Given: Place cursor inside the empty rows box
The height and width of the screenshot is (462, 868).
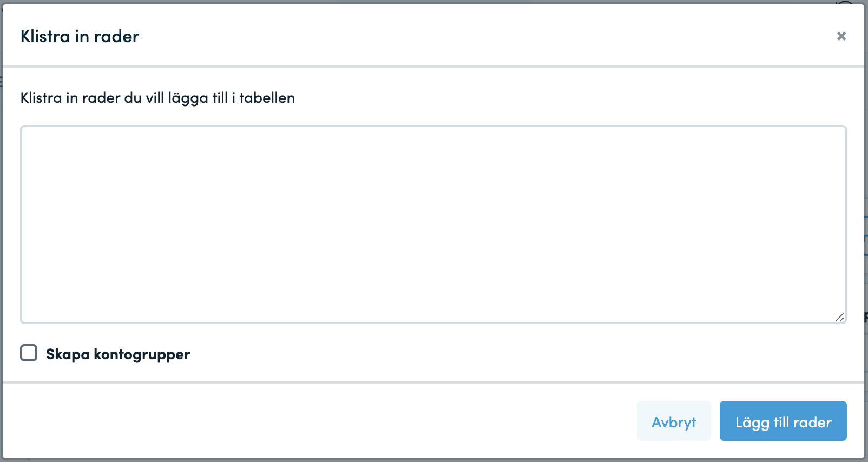Looking at the screenshot, I should pos(433,225).
